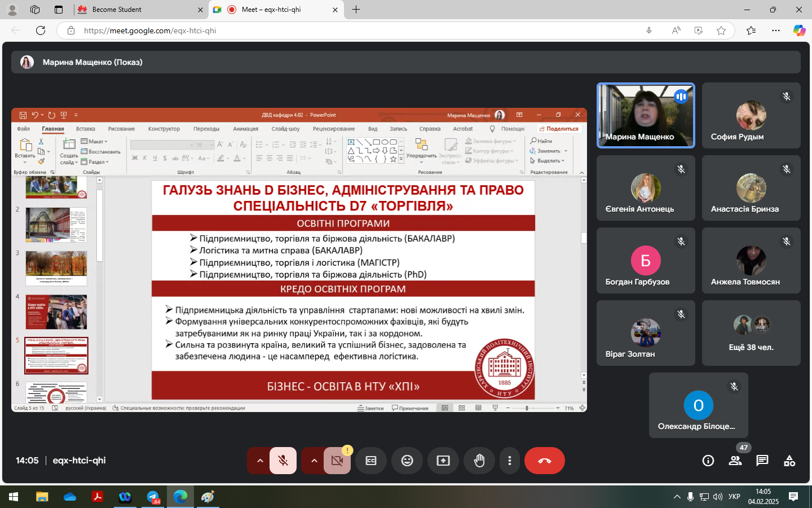
Task: Toggle captions in the Meet toolbar
Action: 371,461
